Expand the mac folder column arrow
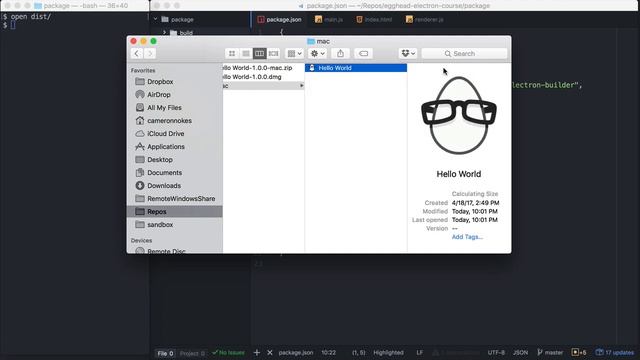640x360 pixels. pyautogui.click(x=302, y=85)
